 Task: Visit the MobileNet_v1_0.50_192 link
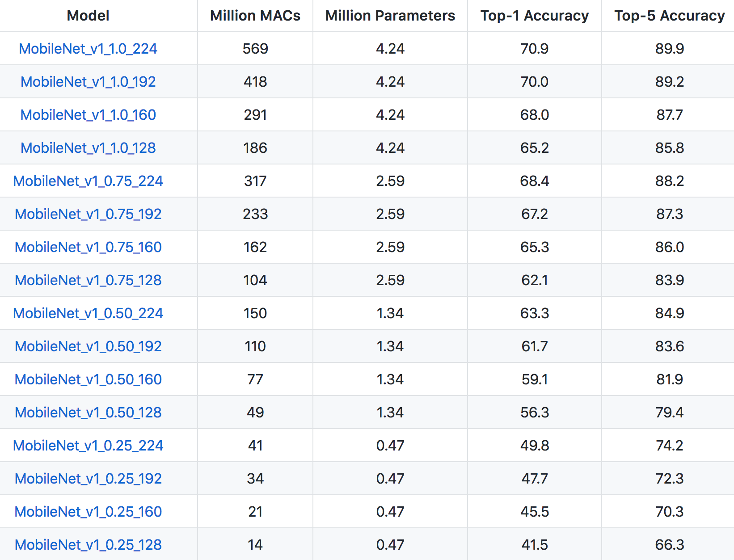point(88,346)
